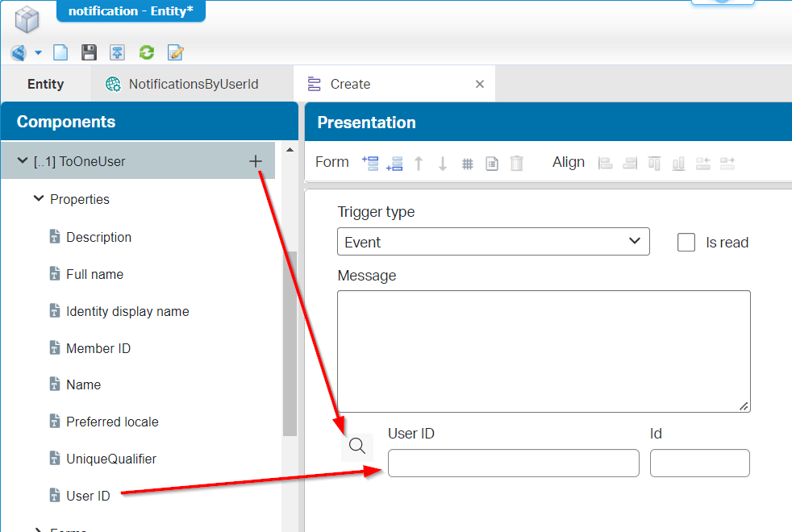Click the Save disk icon in toolbar
This screenshot has width=792, height=532.
click(x=89, y=53)
